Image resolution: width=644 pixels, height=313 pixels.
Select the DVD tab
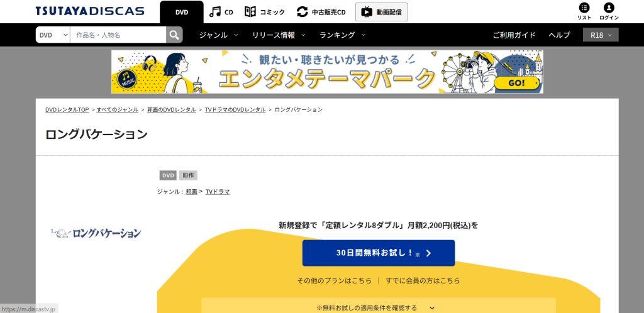(x=182, y=12)
